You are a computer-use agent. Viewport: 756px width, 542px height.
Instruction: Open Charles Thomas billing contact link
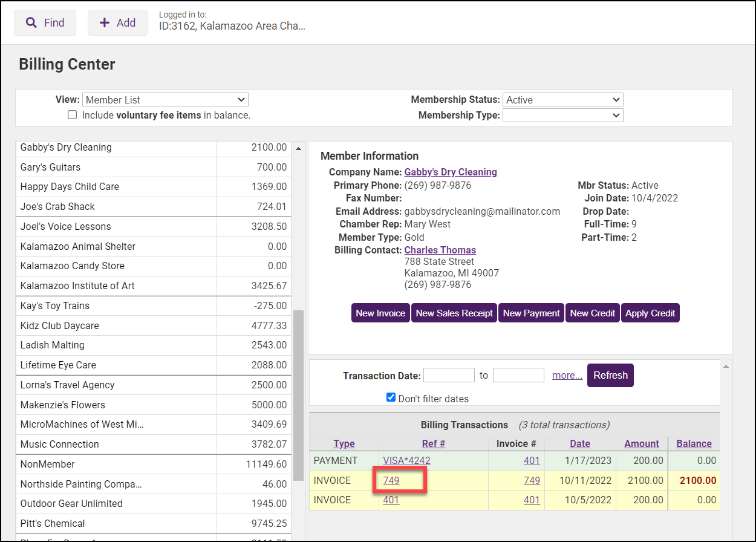coord(440,250)
